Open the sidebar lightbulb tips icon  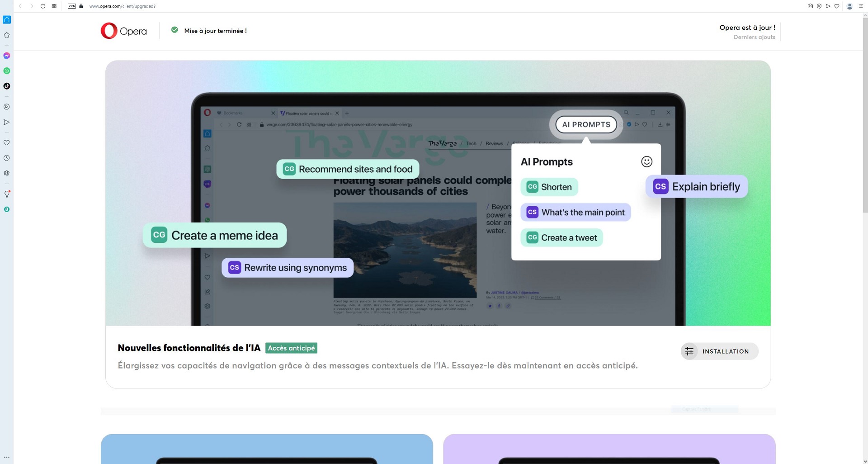click(7, 194)
